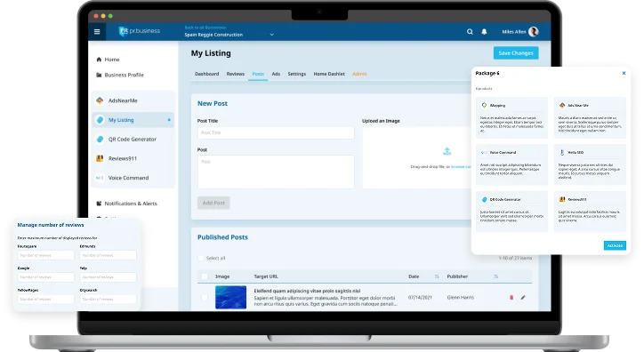The image size is (644, 352).
Task: Toggle the table header checkbox
Action: pyautogui.click(x=205, y=276)
